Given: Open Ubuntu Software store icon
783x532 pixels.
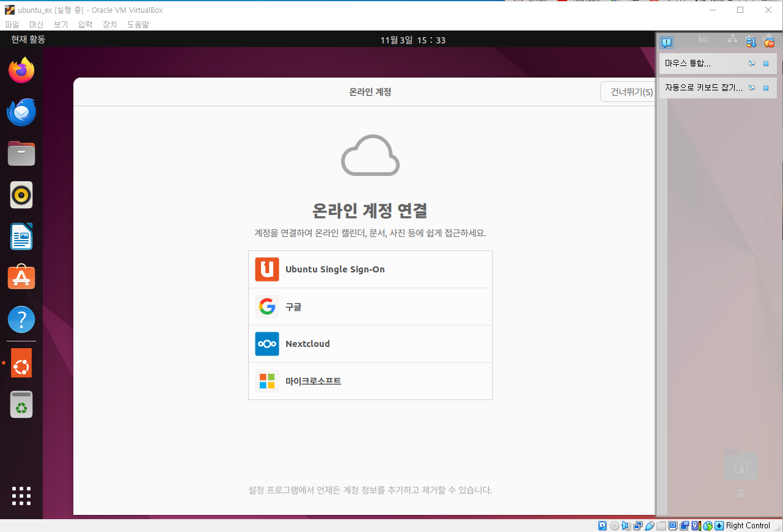Looking at the screenshot, I should tap(21, 278).
